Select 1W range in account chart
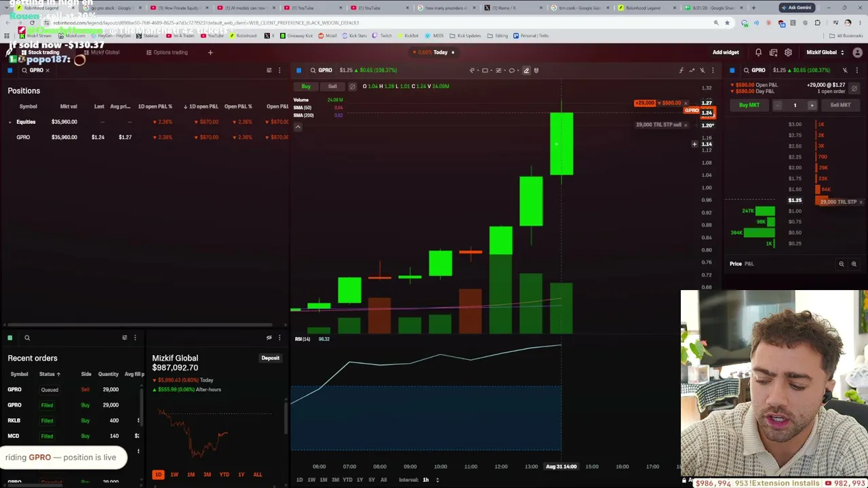Image resolution: width=868 pixels, height=488 pixels. click(x=174, y=474)
